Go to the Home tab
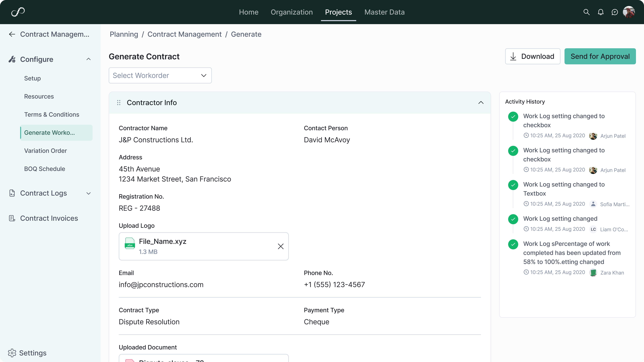Viewport: 644px width, 362px height. click(249, 12)
